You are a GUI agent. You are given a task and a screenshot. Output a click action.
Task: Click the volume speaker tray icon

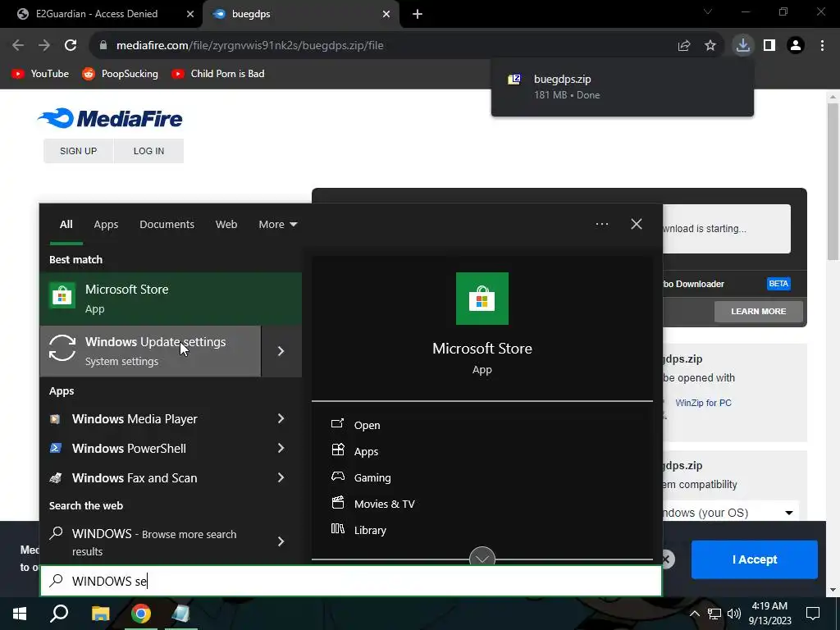click(x=734, y=614)
